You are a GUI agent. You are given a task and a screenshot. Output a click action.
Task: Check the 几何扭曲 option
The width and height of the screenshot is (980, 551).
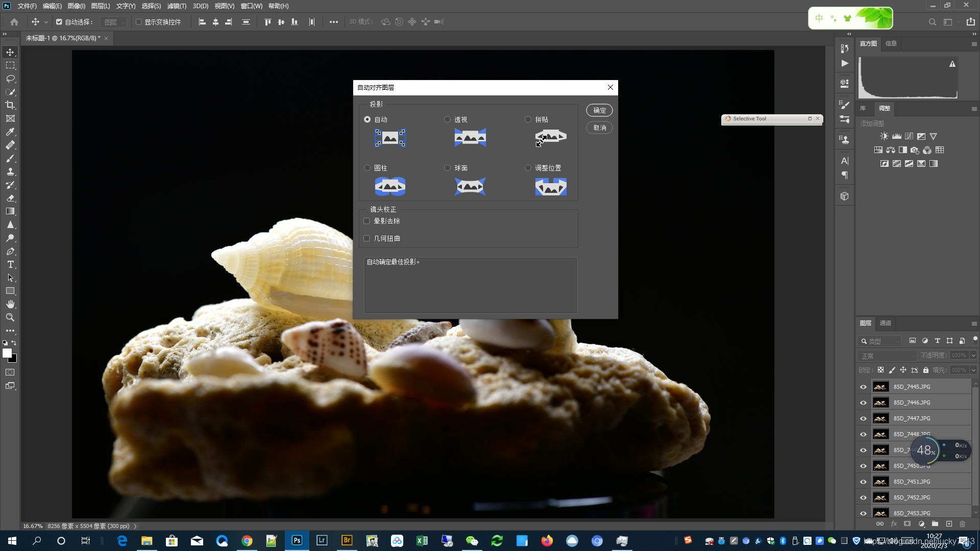[x=366, y=238]
